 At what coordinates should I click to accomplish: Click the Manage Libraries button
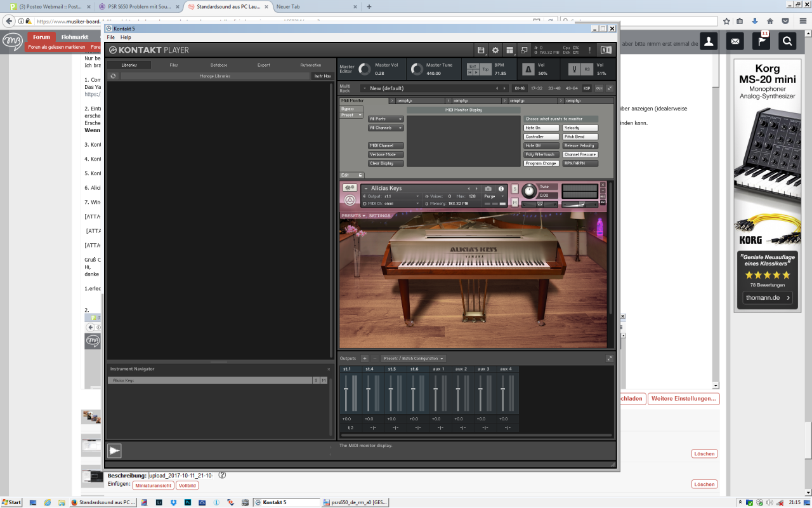[215, 76]
